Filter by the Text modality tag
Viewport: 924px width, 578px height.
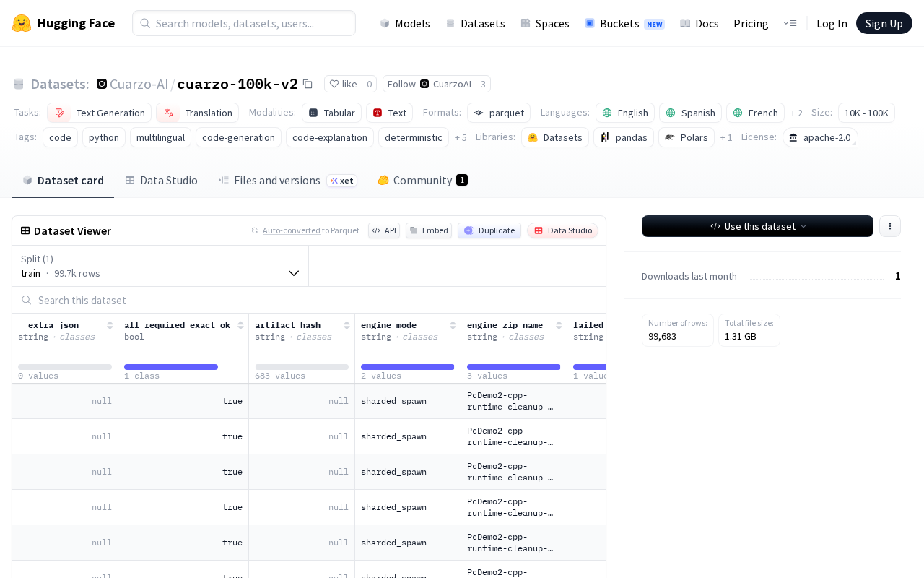pyautogui.click(x=390, y=113)
